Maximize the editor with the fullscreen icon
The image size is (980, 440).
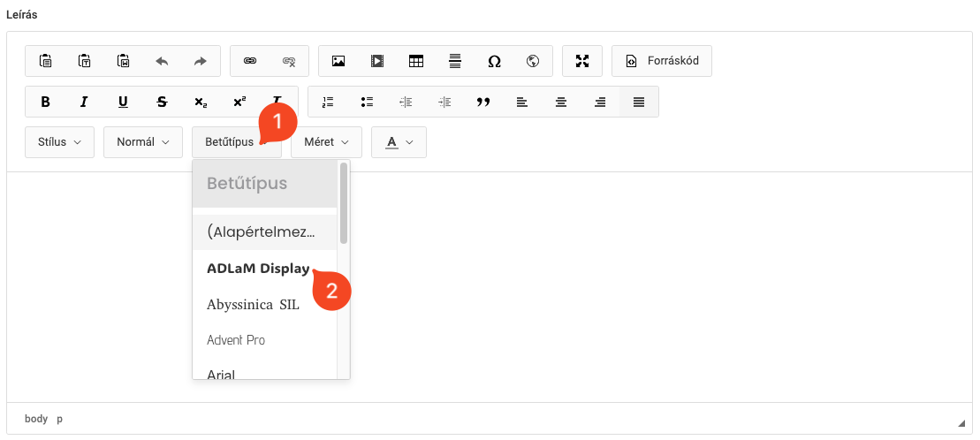click(581, 61)
